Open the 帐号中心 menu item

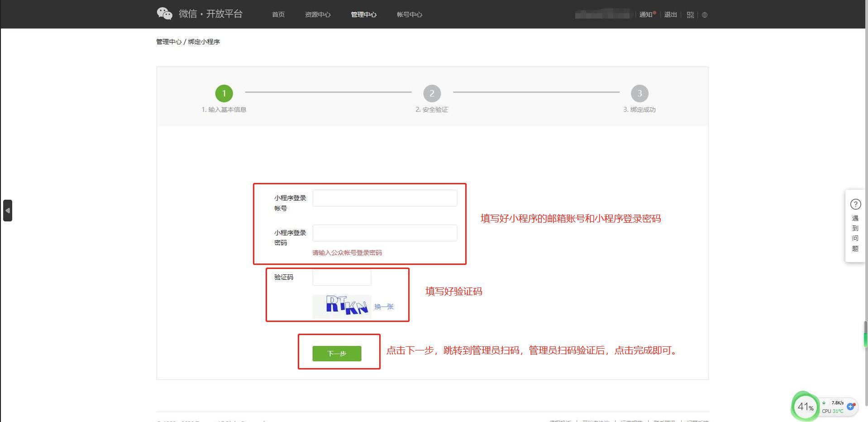409,15
